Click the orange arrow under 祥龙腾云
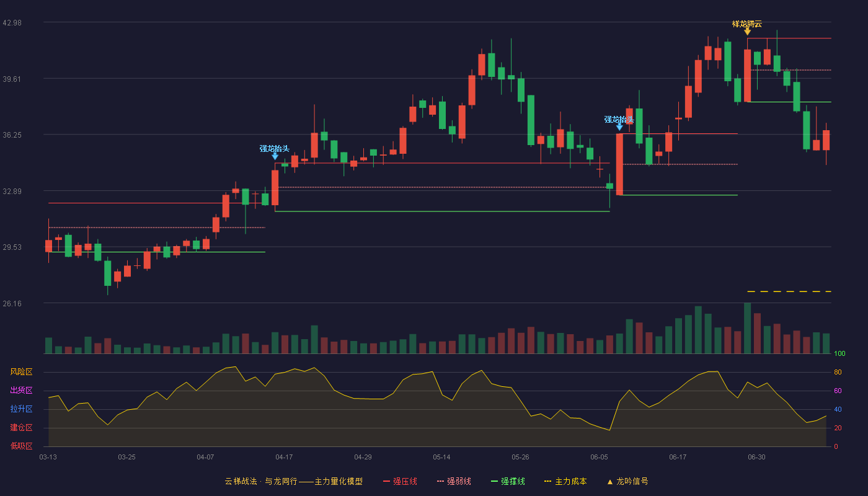This screenshot has height=496, width=868. (748, 32)
